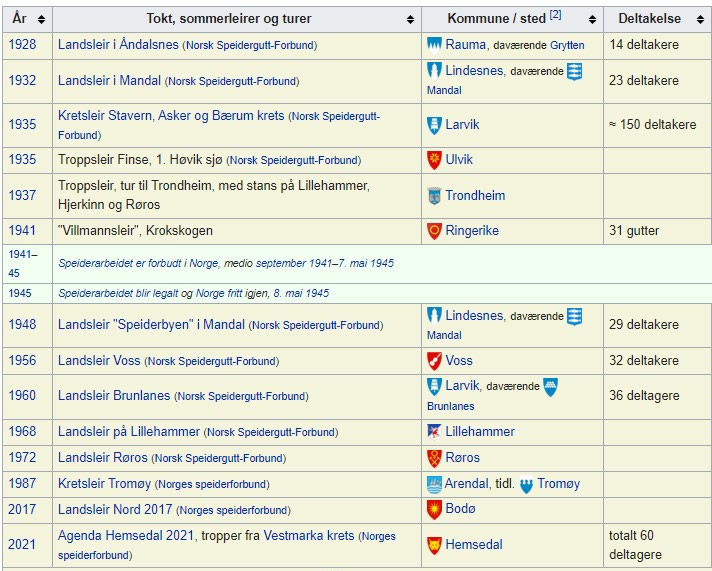Click the Larvik coat of arms in 1935 row
This screenshot has width=712, height=571.
click(434, 125)
